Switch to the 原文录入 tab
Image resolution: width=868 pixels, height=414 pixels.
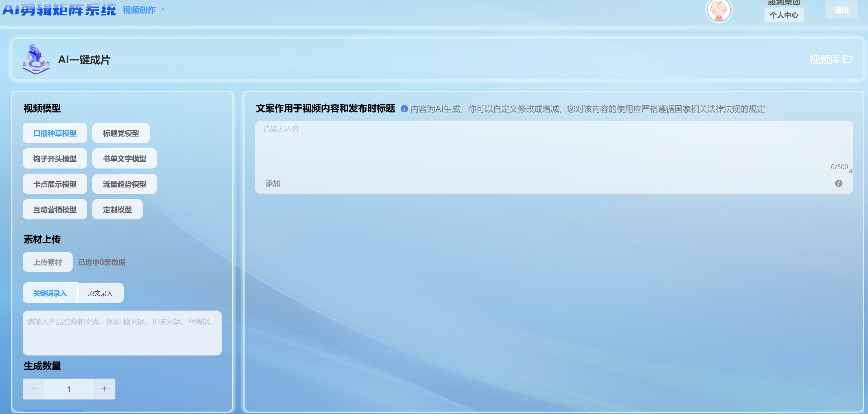pyautogui.click(x=100, y=293)
